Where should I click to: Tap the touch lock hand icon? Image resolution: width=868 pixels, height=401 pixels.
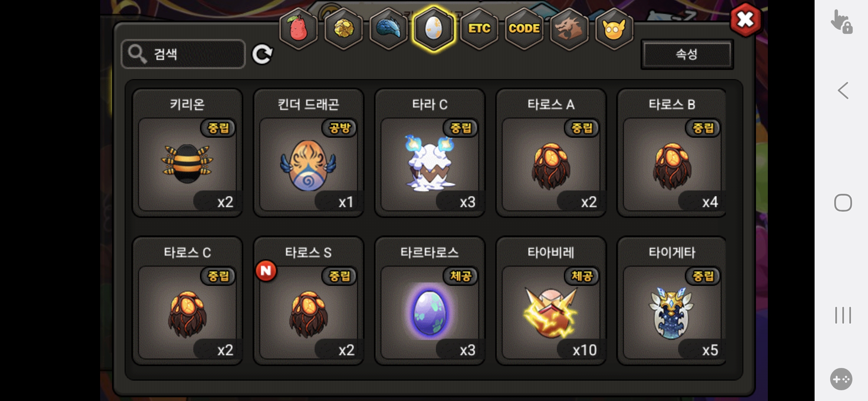(x=842, y=22)
